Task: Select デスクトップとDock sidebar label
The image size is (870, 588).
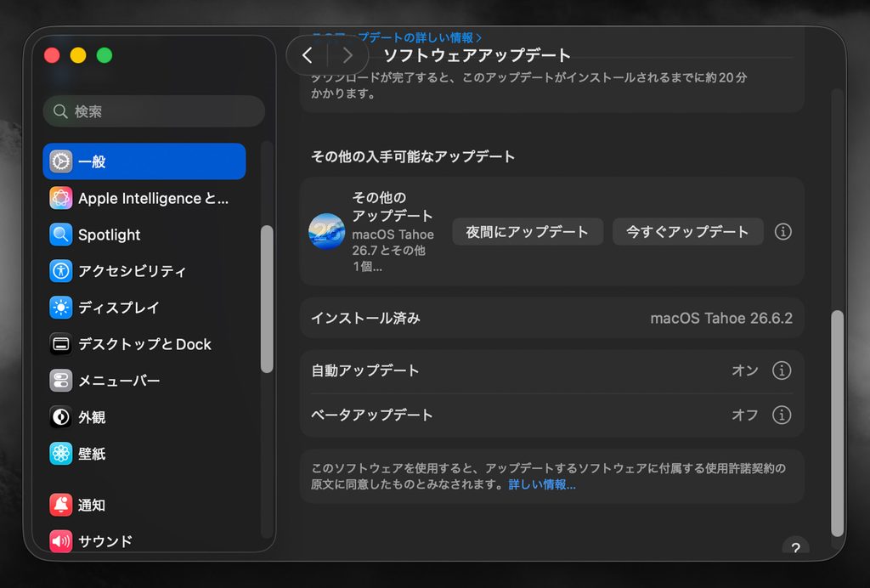Action: pyautogui.click(x=144, y=344)
